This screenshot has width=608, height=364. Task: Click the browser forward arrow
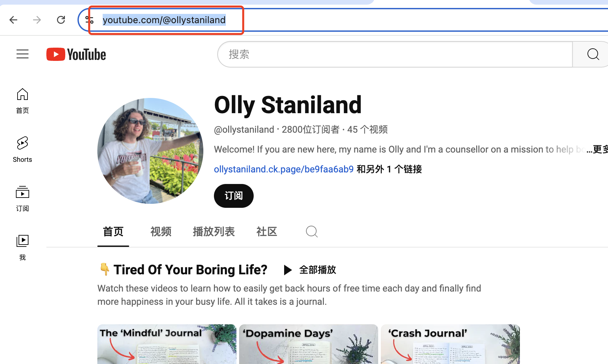coord(37,20)
